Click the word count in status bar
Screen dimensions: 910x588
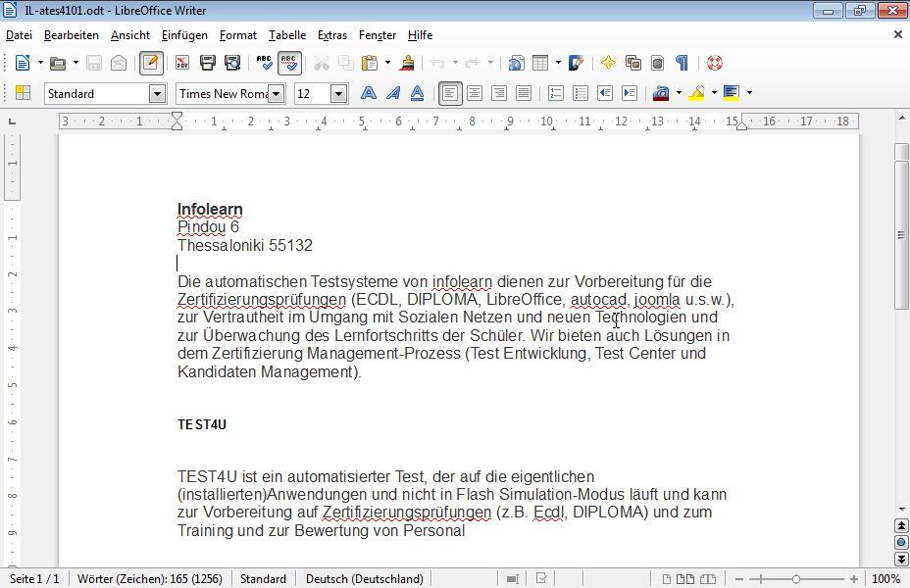(x=150, y=579)
